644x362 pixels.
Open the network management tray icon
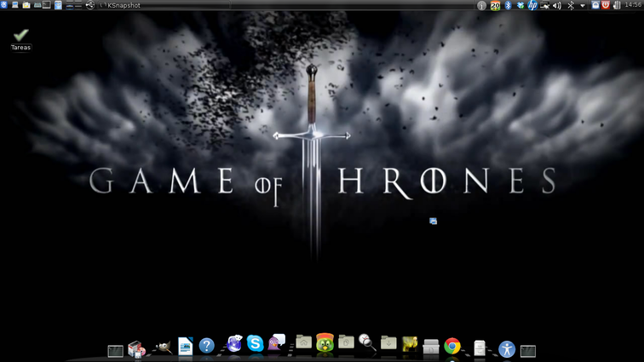(545, 5)
